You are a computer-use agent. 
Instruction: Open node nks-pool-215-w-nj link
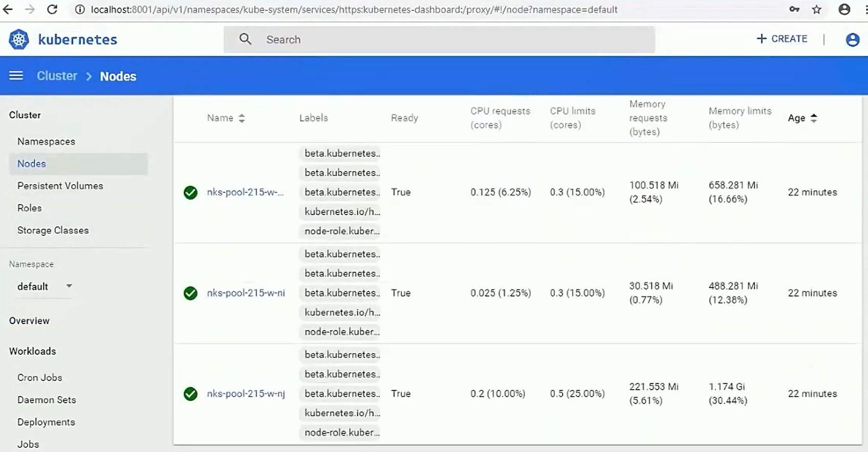point(246,394)
